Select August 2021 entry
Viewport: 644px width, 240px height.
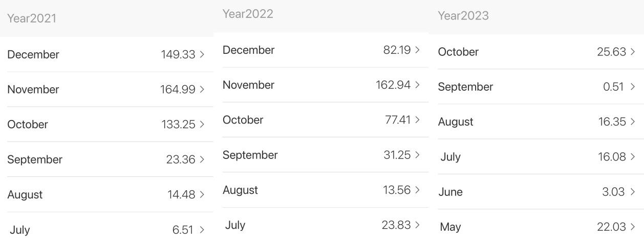pos(106,195)
